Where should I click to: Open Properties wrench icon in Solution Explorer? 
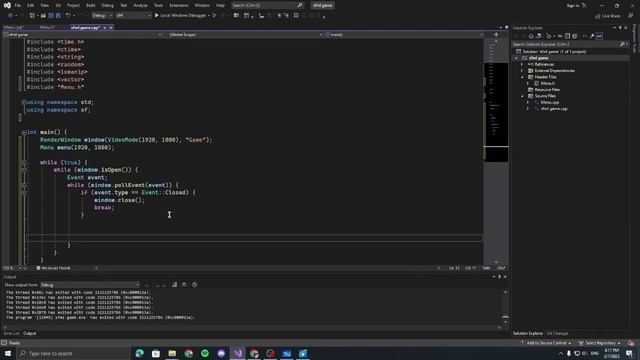(x=592, y=36)
